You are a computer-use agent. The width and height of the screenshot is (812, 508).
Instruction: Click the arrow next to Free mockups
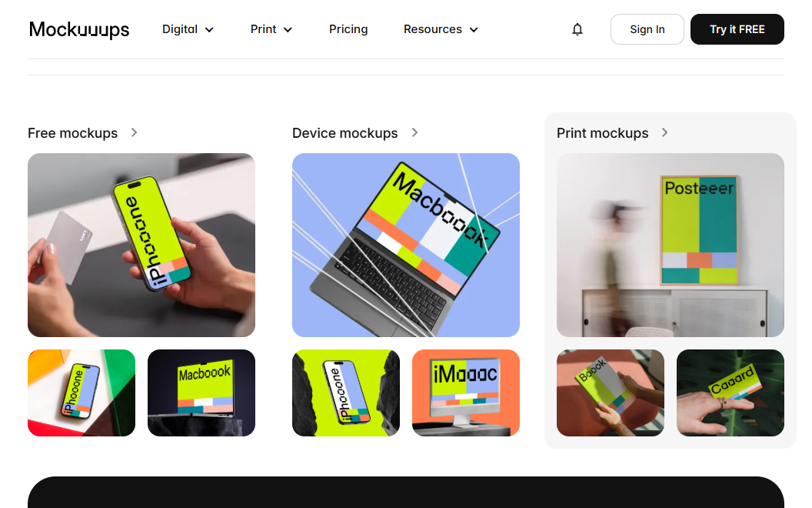tap(134, 132)
